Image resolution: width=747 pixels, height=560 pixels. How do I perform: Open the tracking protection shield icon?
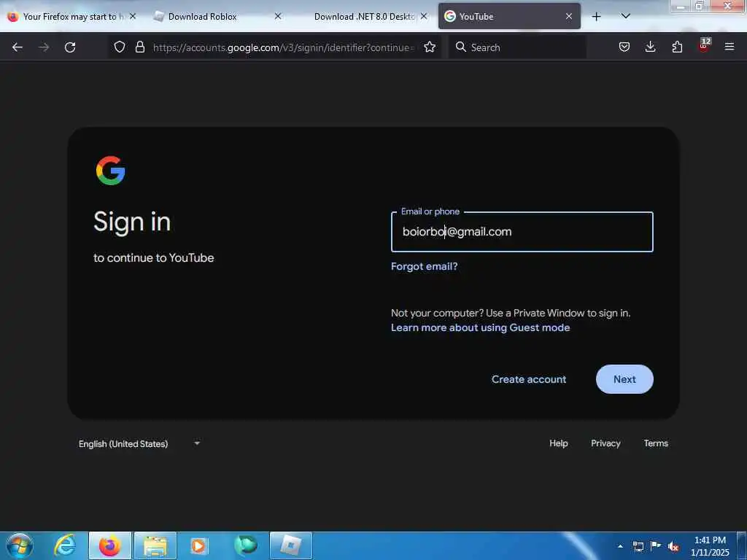tap(120, 47)
